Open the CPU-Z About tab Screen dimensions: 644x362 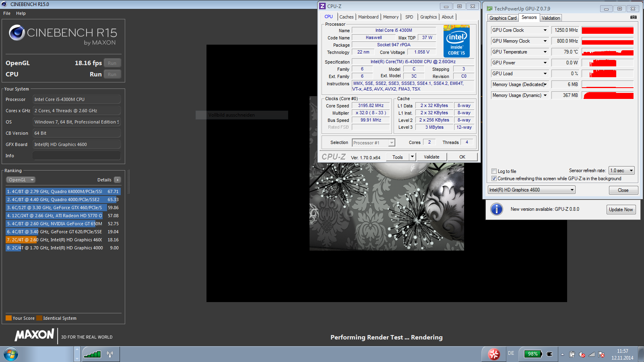click(x=448, y=17)
